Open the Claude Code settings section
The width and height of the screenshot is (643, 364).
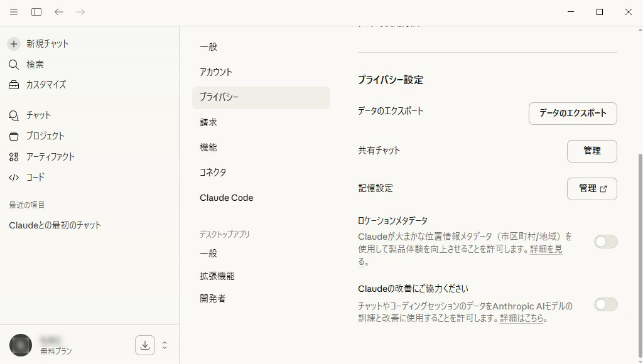pyautogui.click(x=226, y=198)
